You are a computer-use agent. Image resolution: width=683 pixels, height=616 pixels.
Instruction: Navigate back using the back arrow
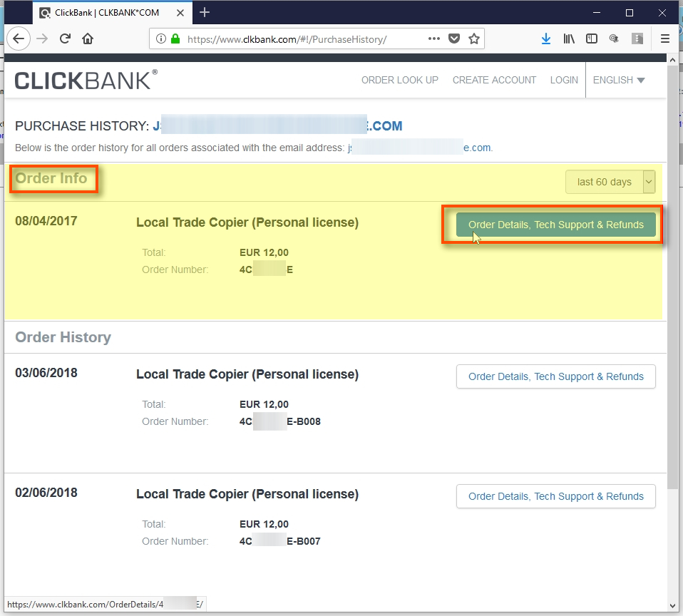[19, 38]
